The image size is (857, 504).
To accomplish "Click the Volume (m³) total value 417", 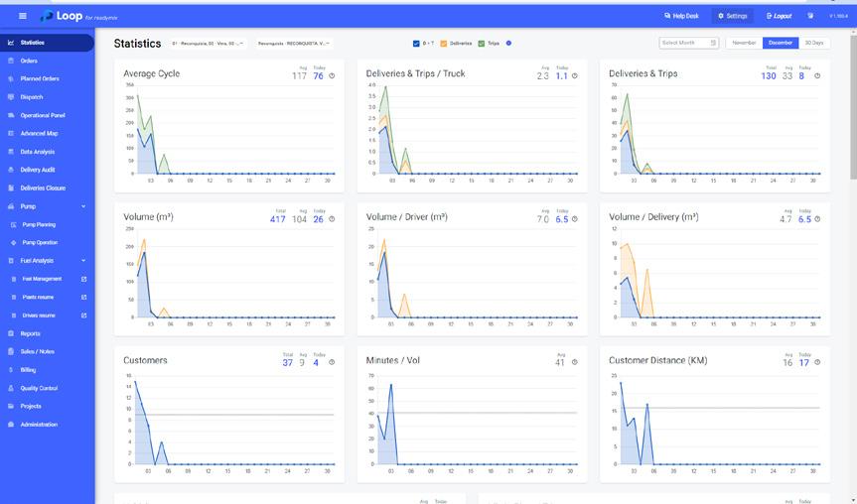I will (278, 219).
